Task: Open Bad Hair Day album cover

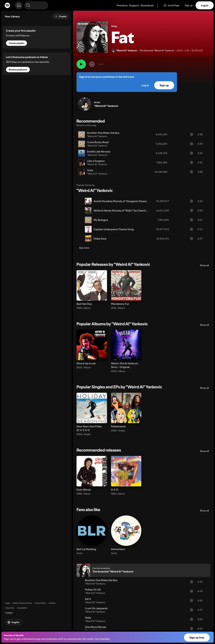Action: (x=92, y=285)
